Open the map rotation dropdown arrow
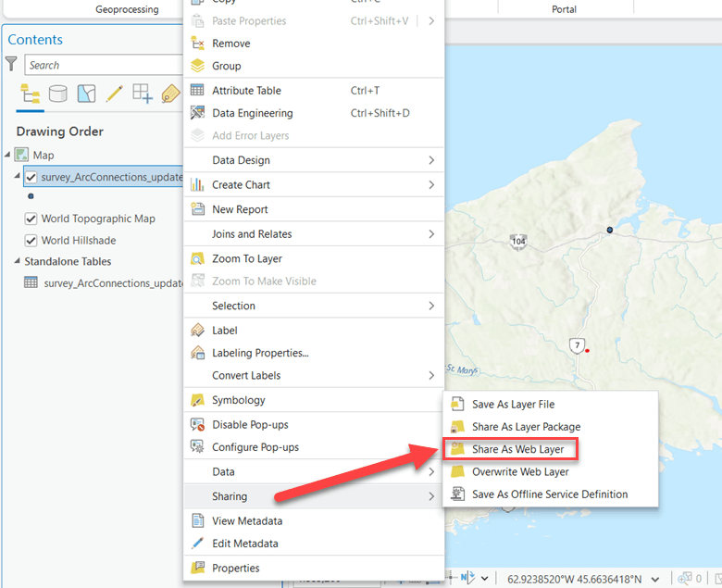Image resolution: width=722 pixels, height=588 pixels. click(x=484, y=579)
